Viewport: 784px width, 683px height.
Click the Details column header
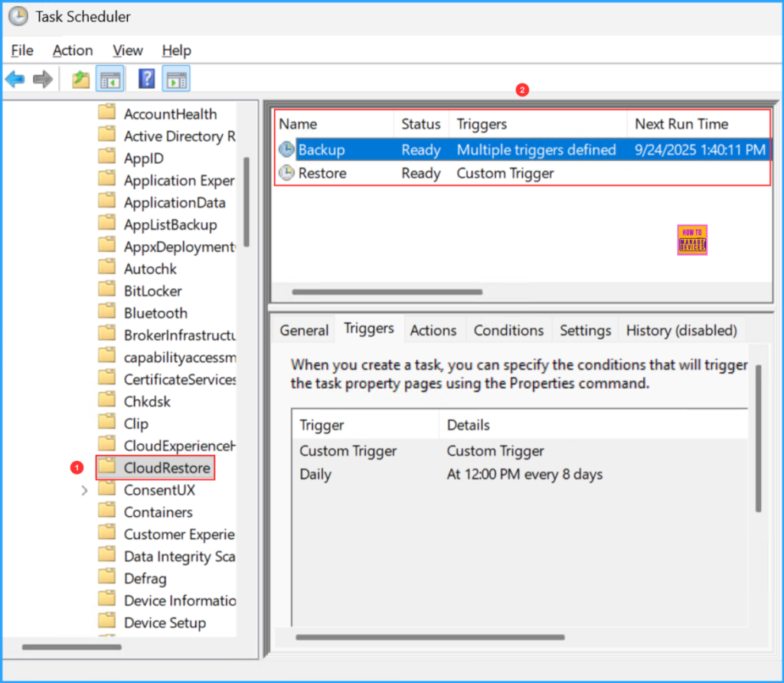(593, 425)
